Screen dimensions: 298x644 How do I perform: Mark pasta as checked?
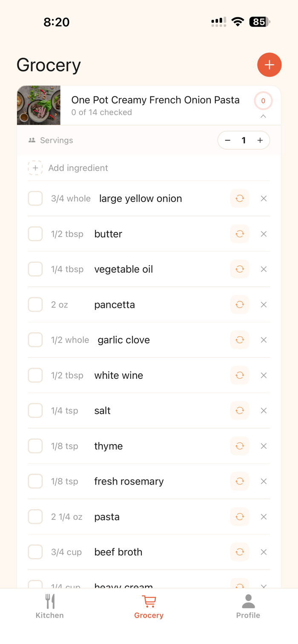click(35, 517)
